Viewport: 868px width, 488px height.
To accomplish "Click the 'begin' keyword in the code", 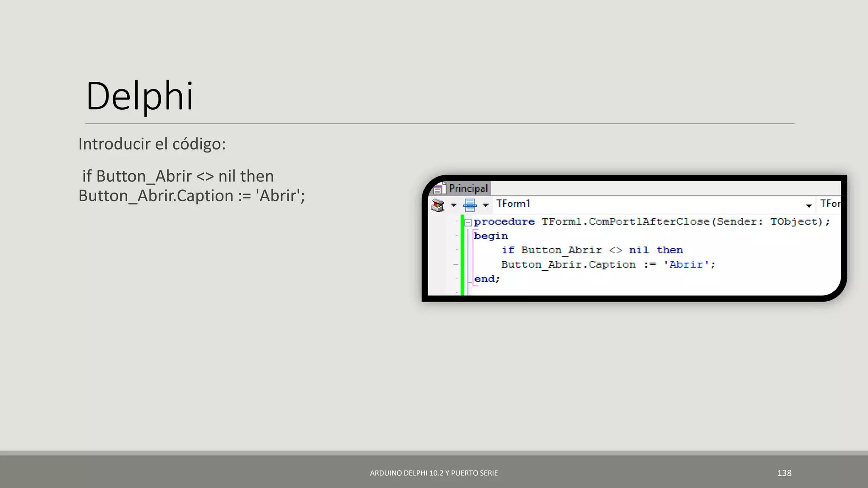I will (x=491, y=236).
